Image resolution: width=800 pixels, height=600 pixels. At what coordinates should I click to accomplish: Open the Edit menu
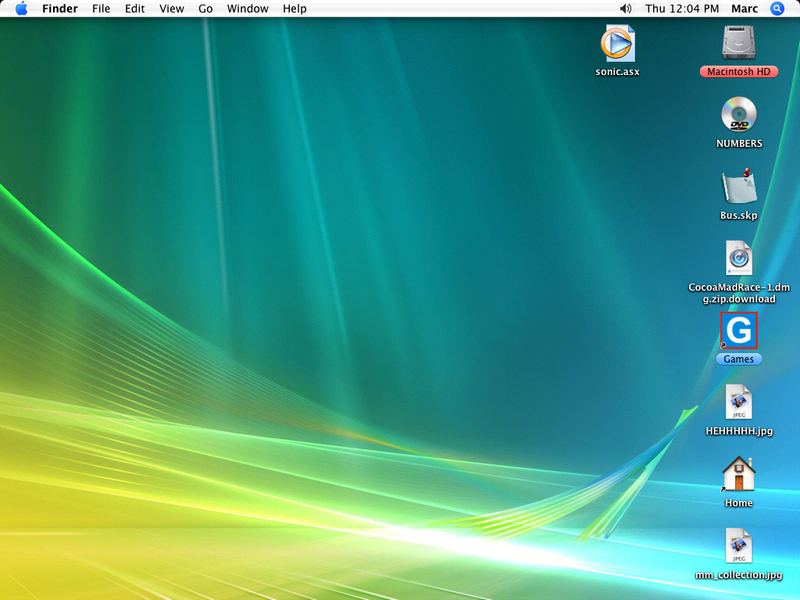pyautogui.click(x=134, y=9)
